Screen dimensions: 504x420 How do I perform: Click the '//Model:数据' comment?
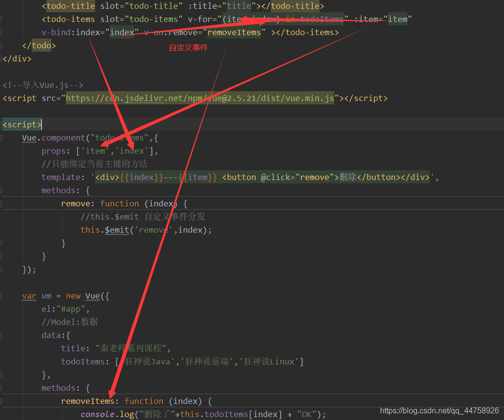[x=69, y=322]
